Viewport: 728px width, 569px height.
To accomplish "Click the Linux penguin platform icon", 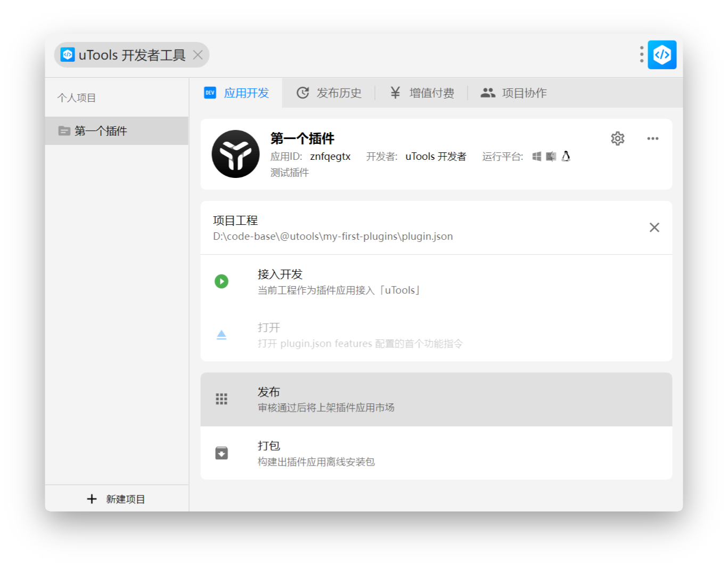I will click(566, 156).
